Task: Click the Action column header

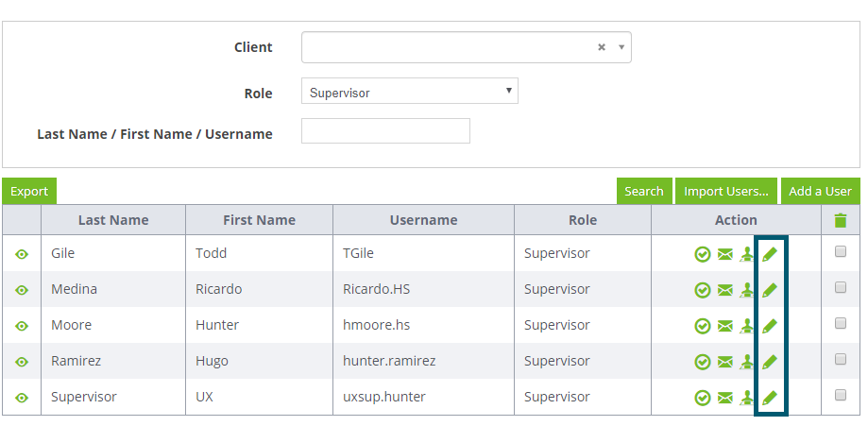Action: point(737,220)
